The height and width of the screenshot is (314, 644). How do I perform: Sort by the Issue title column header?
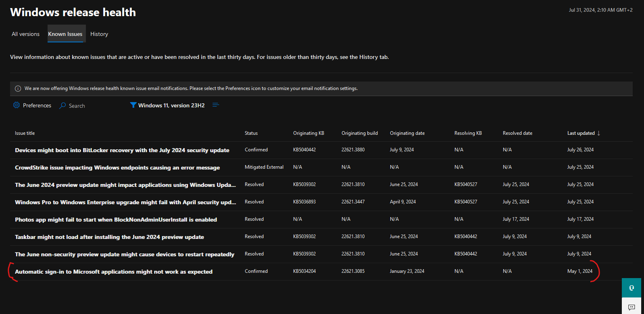(25, 133)
